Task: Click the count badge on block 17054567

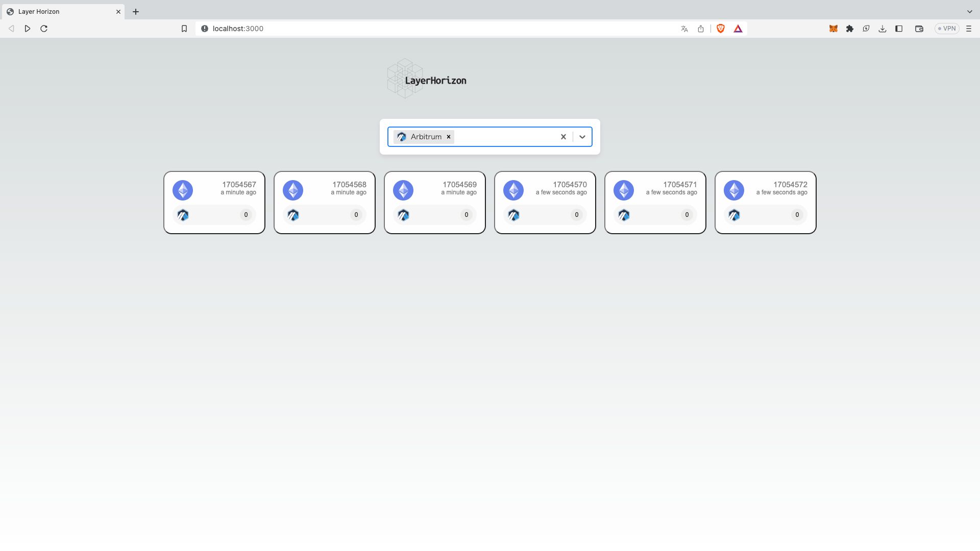Action: 246,215
